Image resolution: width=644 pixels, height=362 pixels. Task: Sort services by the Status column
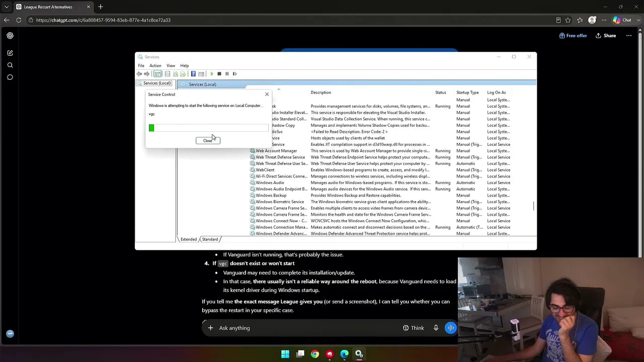click(x=441, y=93)
